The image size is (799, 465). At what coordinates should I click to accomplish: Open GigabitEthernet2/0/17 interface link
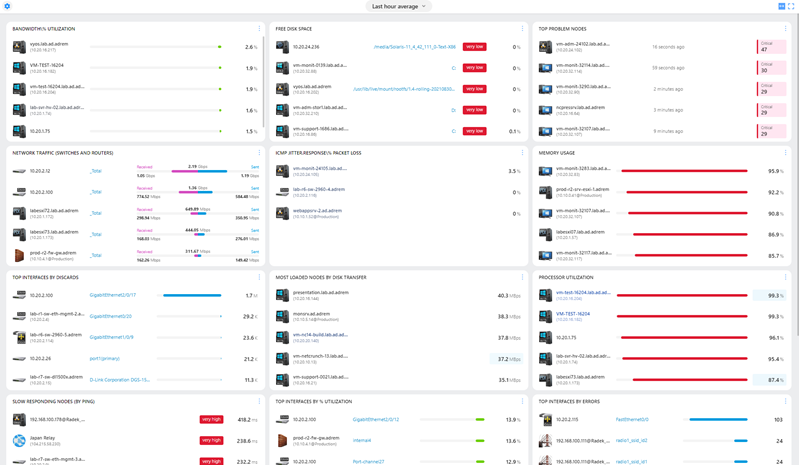click(113, 295)
